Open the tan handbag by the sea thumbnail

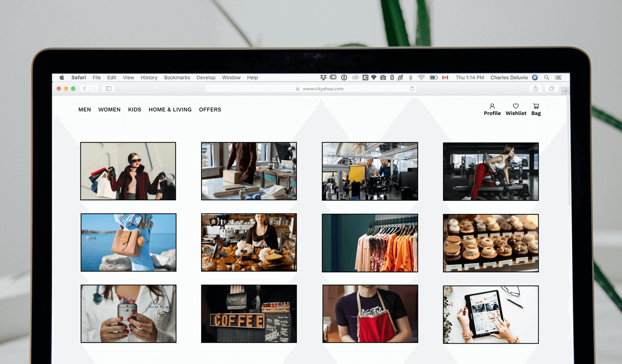(129, 243)
